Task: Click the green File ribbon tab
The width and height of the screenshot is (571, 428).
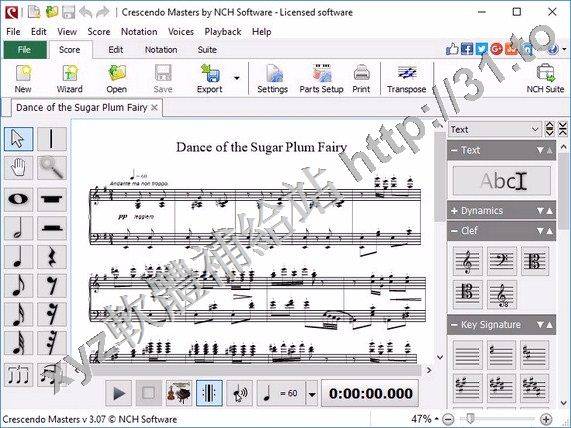Action: pyautogui.click(x=25, y=50)
